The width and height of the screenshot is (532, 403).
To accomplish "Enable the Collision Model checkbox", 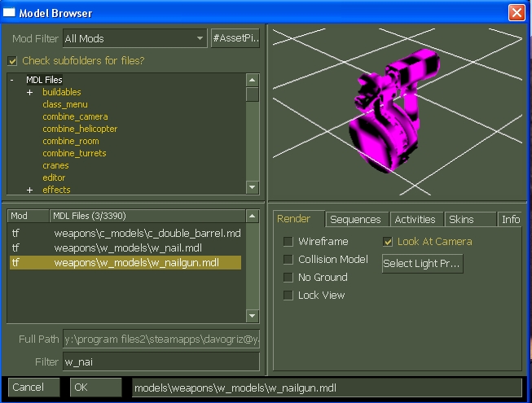I will coord(288,260).
